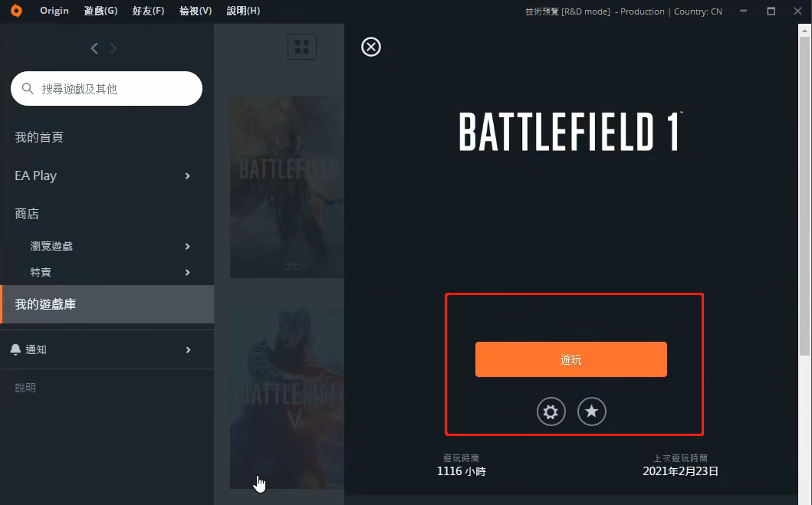The height and width of the screenshot is (505, 812).
Task: Open the 說明(H) menu
Action: (x=243, y=11)
